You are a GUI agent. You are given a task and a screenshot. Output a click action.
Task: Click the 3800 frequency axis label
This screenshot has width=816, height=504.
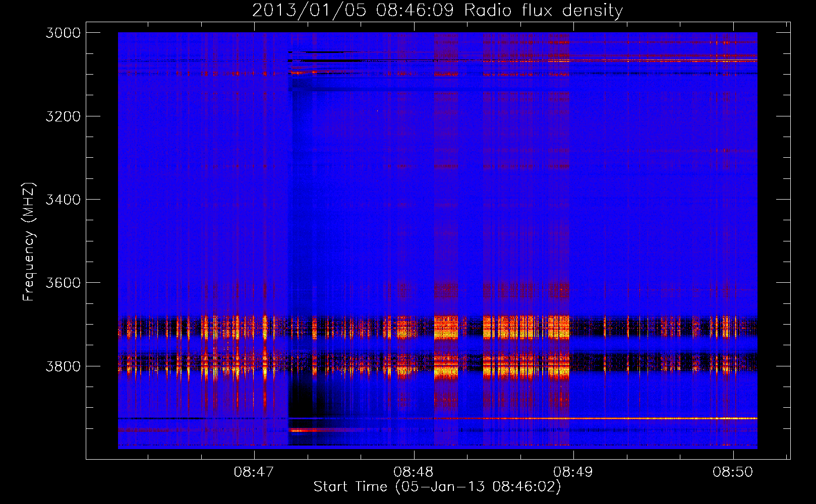pyautogui.click(x=63, y=366)
